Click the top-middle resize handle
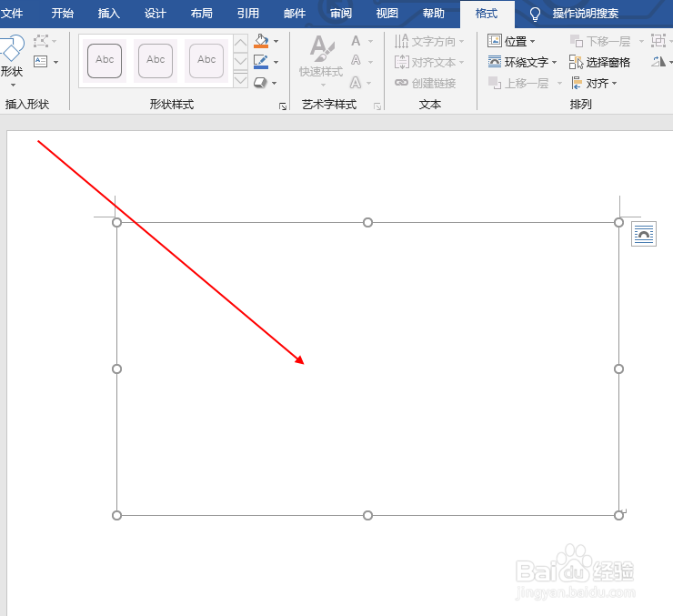 [x=367, y=222]
